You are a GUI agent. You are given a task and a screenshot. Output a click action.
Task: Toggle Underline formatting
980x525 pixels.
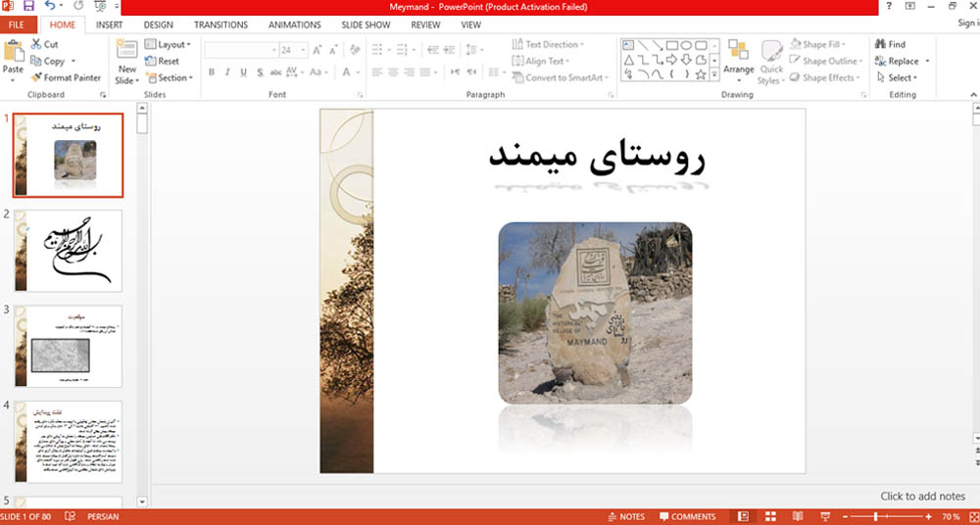244,72
